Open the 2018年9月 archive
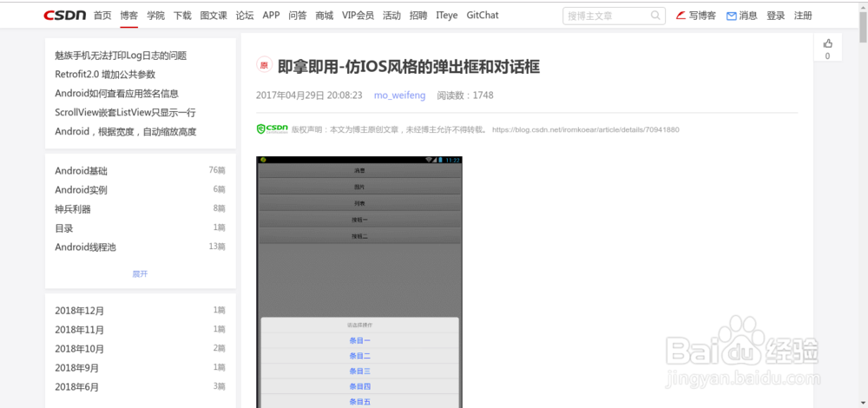Image resolution: width=868 pixels, height=408 pixels. click(x=77, y=367)
